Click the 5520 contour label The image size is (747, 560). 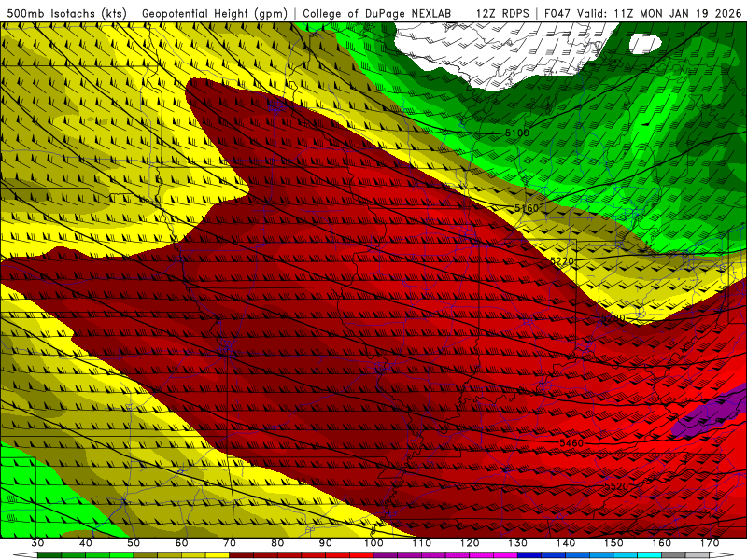[616, 486]
